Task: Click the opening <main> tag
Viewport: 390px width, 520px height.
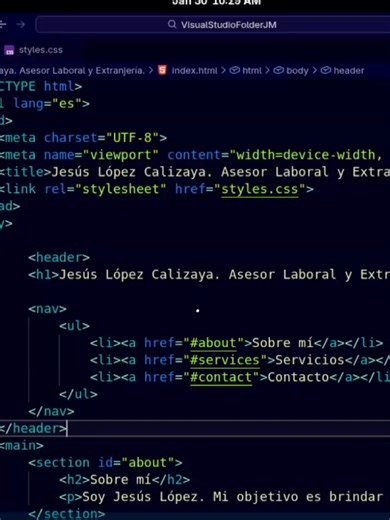Action: point(22,445)
